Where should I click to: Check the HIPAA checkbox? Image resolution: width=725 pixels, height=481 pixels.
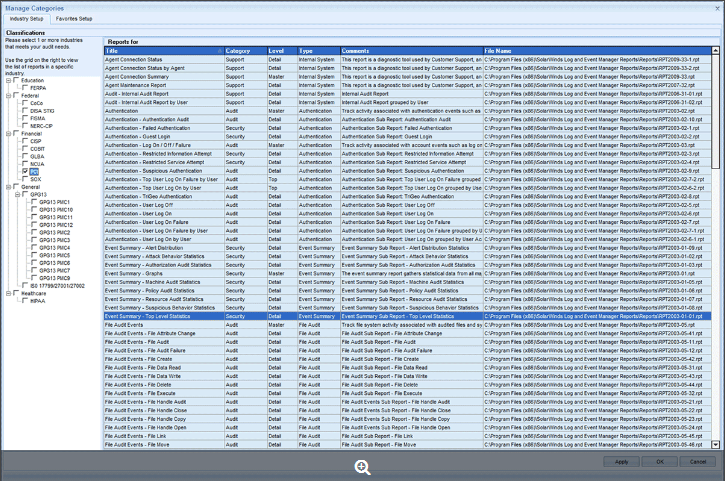(x=25, y=301)
